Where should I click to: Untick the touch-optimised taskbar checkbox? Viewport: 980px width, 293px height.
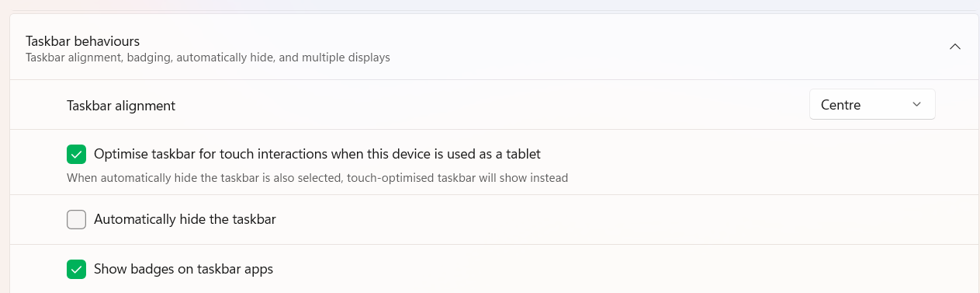coord(76,154)
